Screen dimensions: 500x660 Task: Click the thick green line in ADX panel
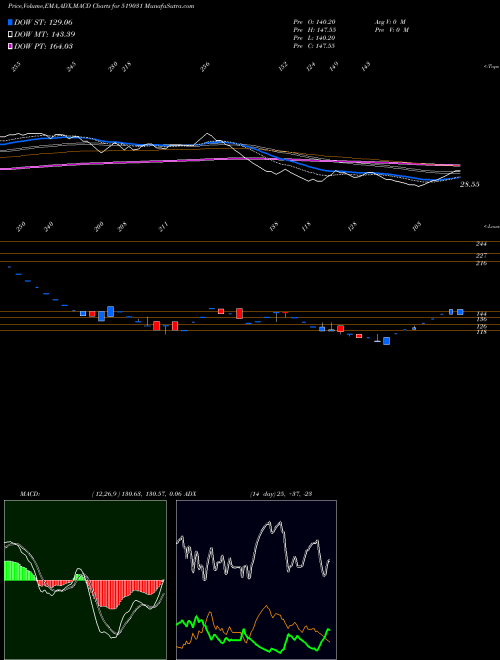pos(253,635)
